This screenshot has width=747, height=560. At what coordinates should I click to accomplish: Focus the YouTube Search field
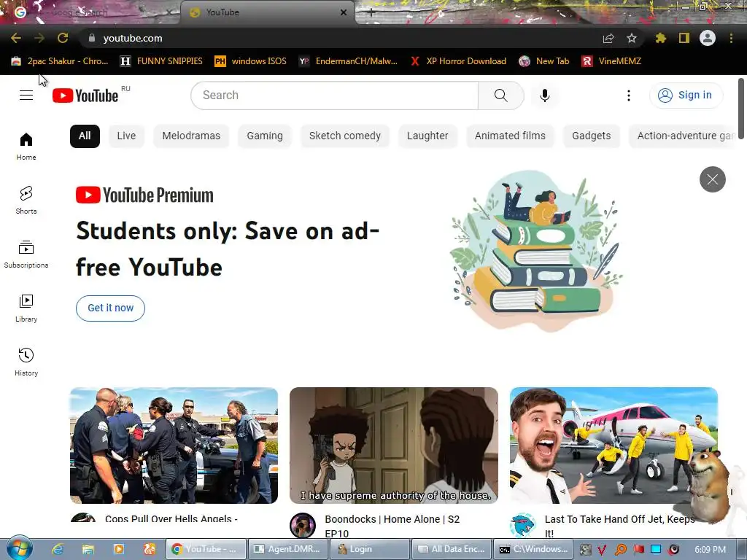[335, 96]
